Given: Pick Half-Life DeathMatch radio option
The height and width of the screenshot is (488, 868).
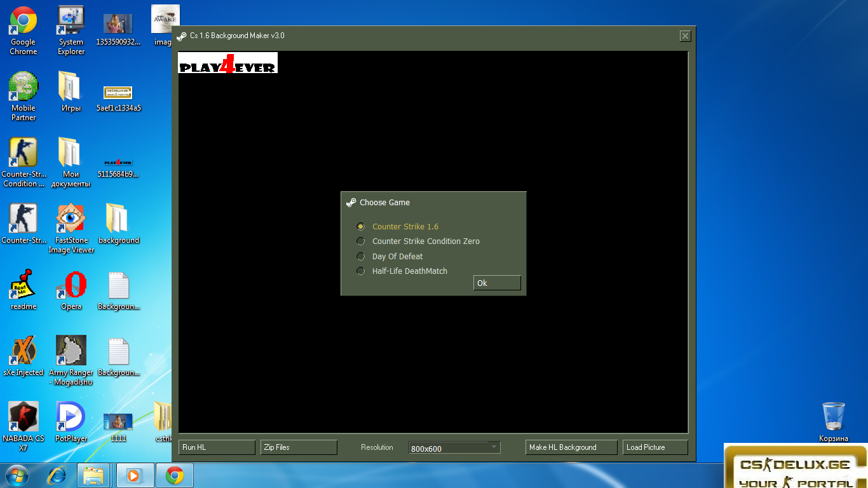Looking at the screenshot, I should coord(361,271).
